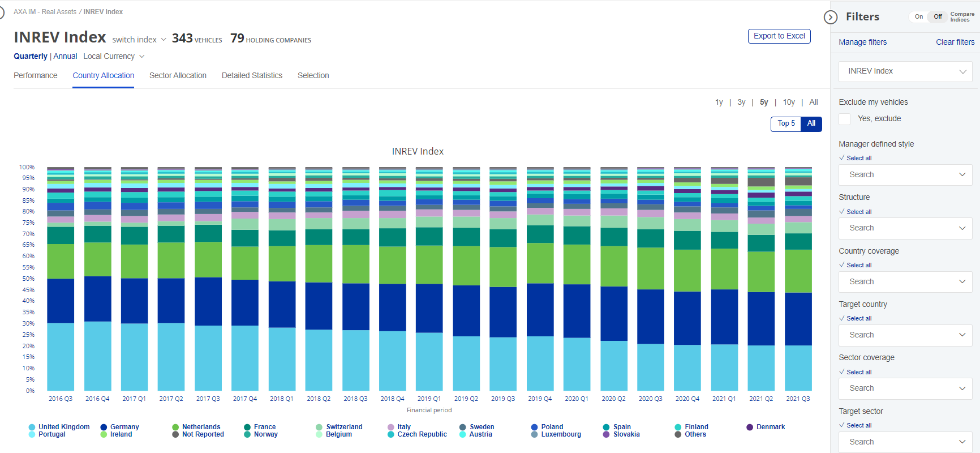Click Switzerland legend dot

tap(319, 428)
